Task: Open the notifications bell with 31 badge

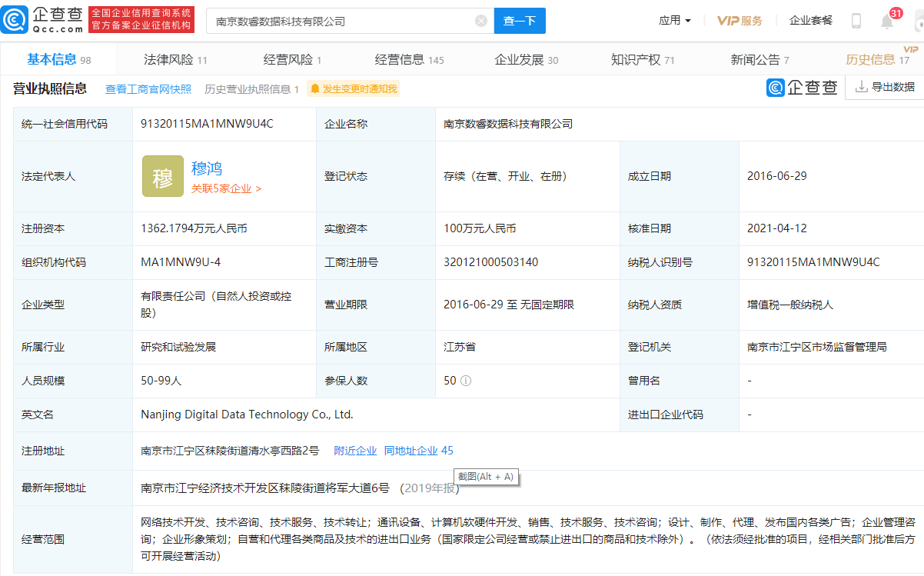Action: (x=887, y=21)
